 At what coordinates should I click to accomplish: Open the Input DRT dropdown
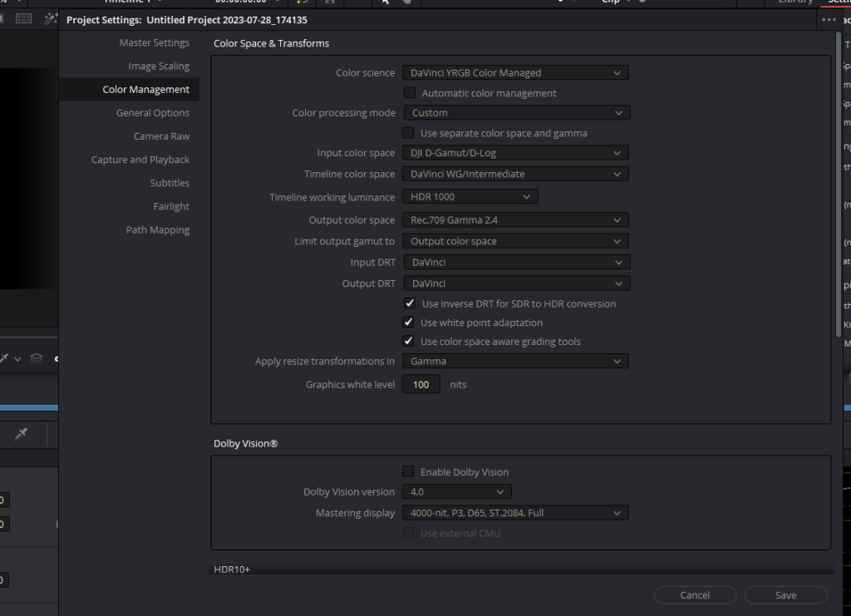(517, 262)
